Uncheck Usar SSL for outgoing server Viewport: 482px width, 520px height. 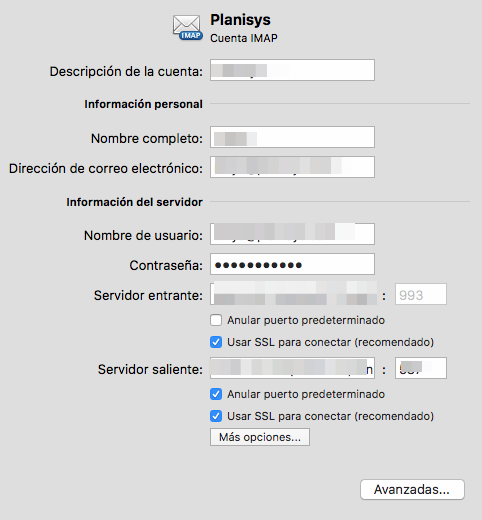click(x=216, y=416)
